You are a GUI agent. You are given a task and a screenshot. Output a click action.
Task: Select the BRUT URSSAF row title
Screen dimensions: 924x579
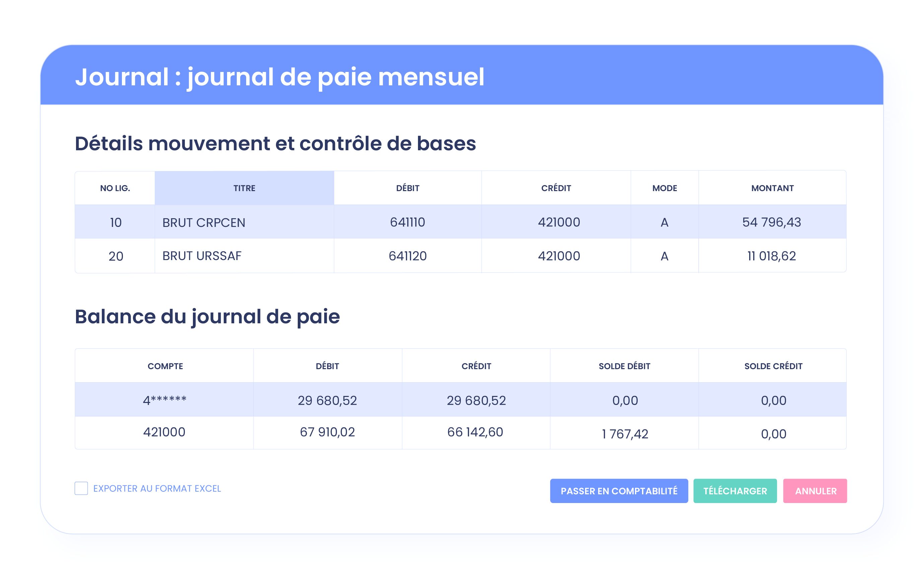click(202, 256)
